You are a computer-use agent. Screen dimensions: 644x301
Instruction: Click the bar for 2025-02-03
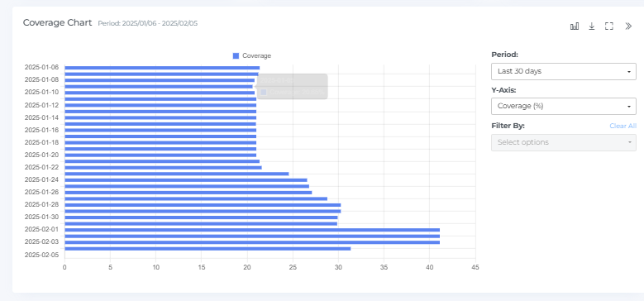pyautogui.click(x=252, y=242)
